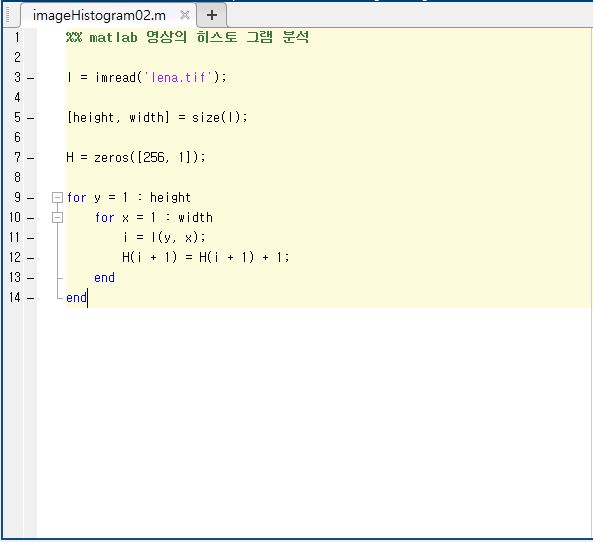Screen dimensions: 593x542
Task: Click line number 2 in gutter
Action: point(17,57)
